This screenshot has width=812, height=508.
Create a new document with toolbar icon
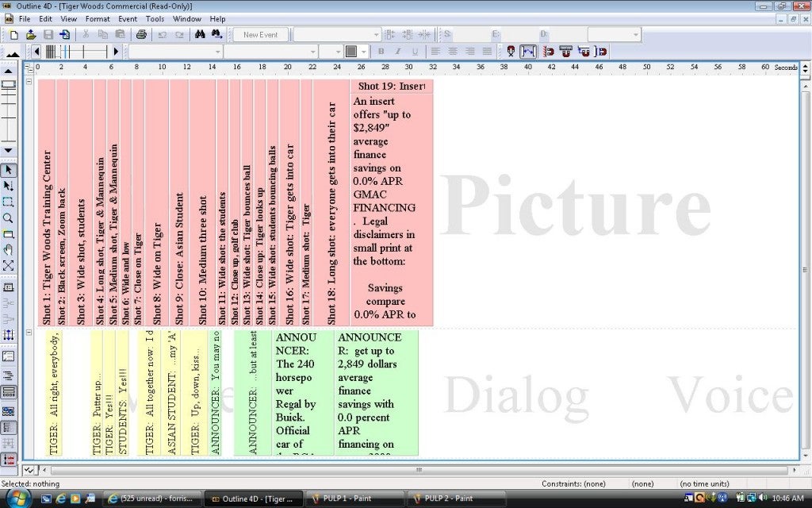click(14, 35)
